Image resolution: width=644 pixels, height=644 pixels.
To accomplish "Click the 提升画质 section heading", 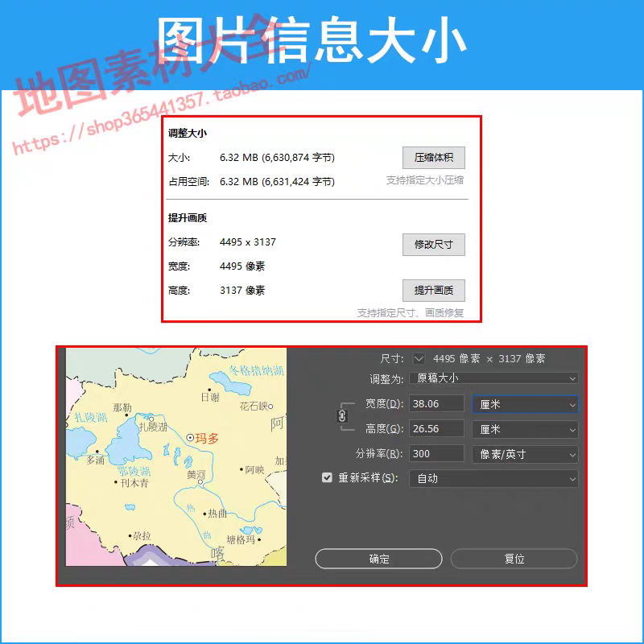I will point(188,217).
